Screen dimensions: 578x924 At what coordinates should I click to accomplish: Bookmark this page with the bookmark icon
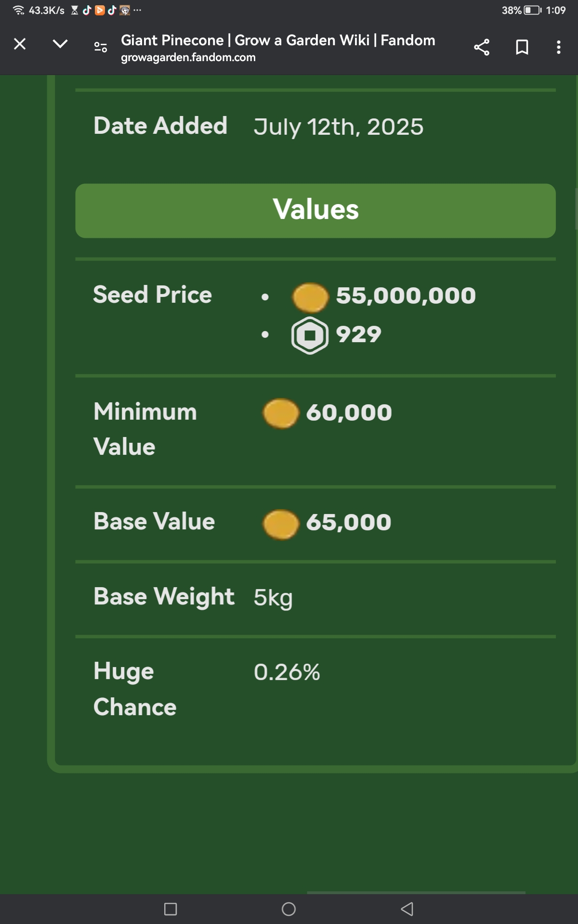pyautogui.click(x=522, y=47)
